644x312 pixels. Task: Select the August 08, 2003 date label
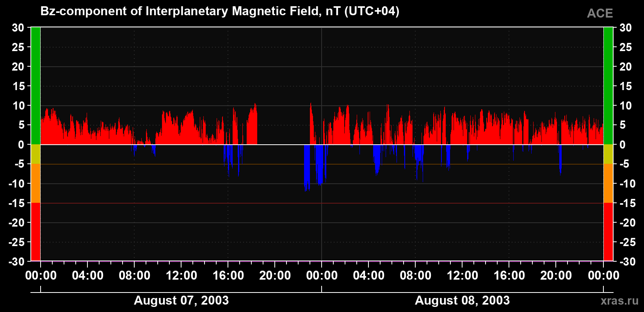(x=462, y=300)
